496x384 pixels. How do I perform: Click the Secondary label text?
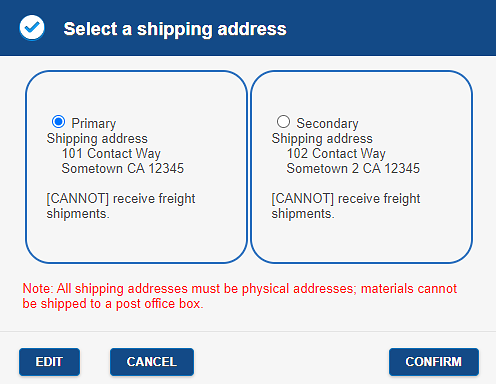coord(327,123)
